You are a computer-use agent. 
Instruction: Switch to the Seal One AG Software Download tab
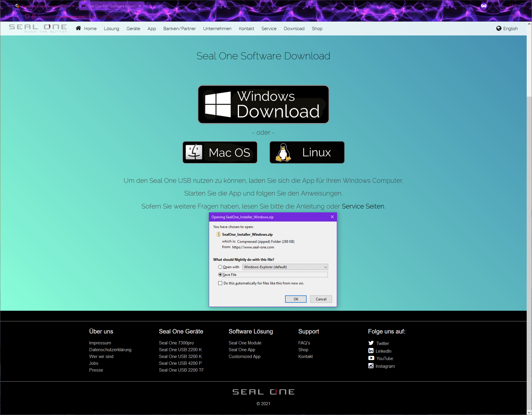111,6
